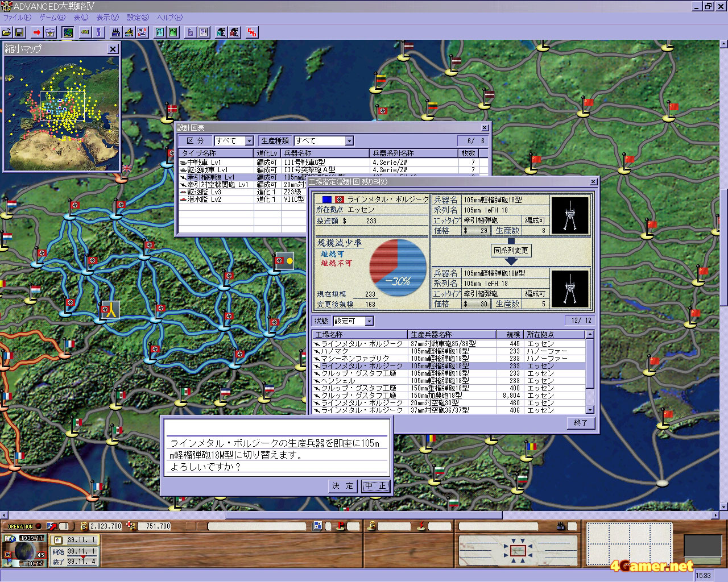Sort by 規模 column header
728x582 pixels.
pyautogui.click(x=510, y=335)
